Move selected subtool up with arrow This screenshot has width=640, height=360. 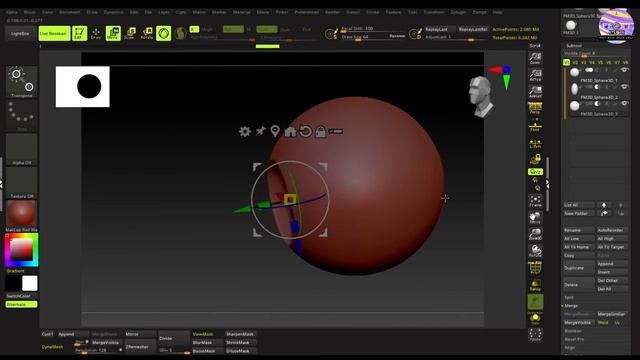click(x=604, y=205)
